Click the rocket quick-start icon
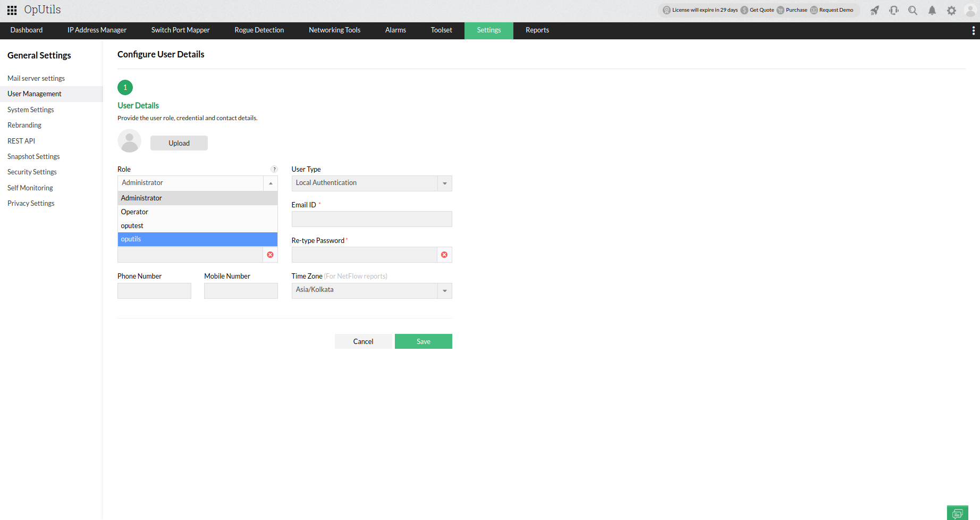The image size is (980, 520). coord(874,10)
